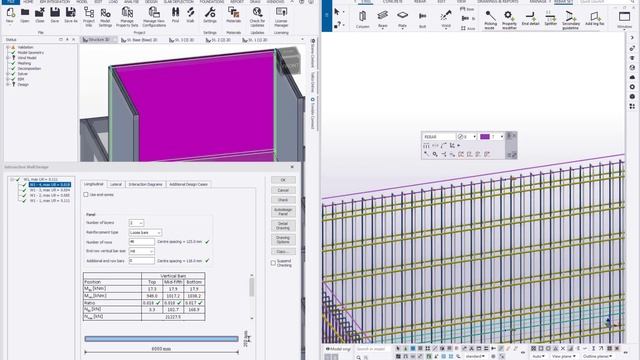Image resolution: width=640 pixels, height=360 pixels.
Task: Select Model Geometry in Status tree
Action: (31, 53)
